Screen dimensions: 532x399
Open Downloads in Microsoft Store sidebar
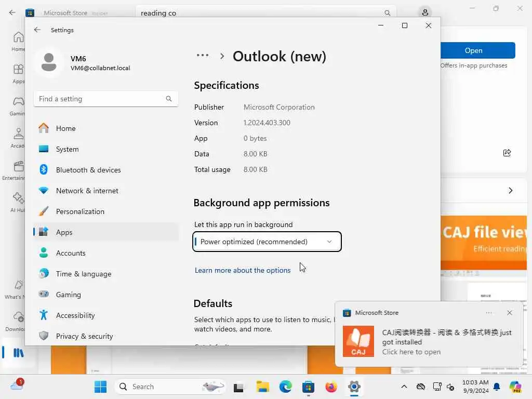[x=15, y=322]
